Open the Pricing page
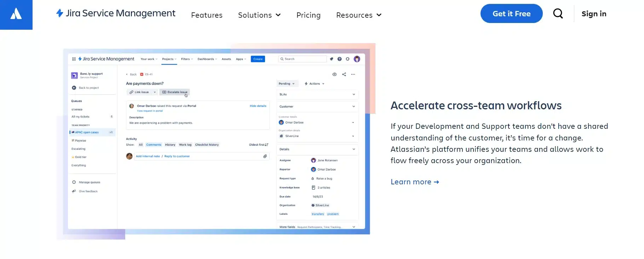Viewport: 644px width, 259px height. click(308, 15)
